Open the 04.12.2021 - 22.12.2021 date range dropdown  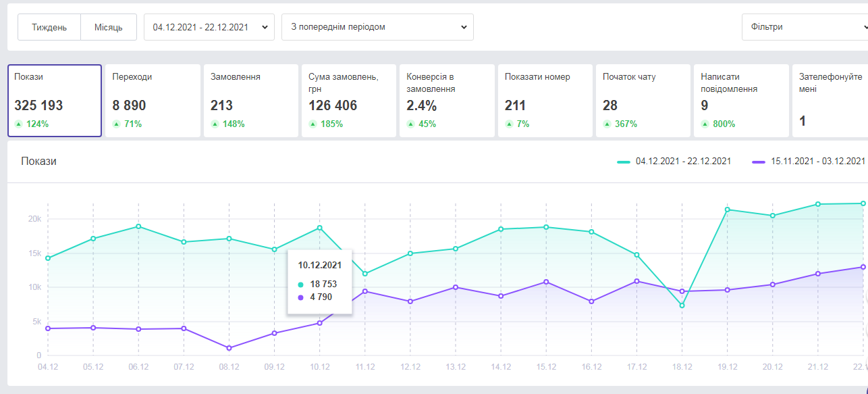[x=209, y=27]
